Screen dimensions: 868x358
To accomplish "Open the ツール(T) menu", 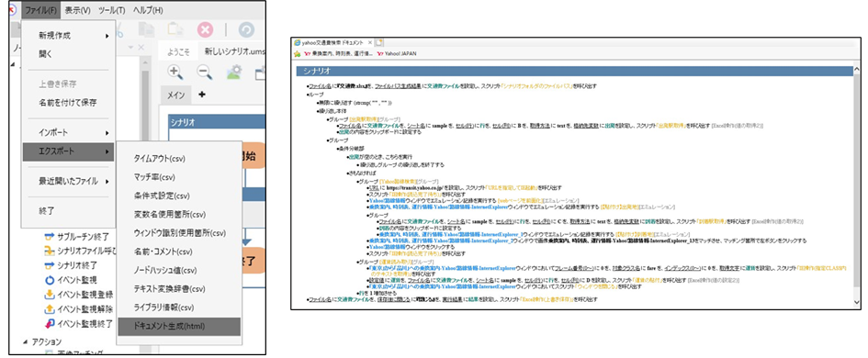I will [x=112, y=10].
